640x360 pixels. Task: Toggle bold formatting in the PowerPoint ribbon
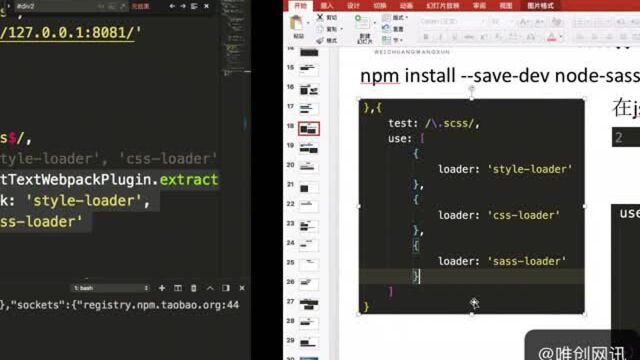426,37
